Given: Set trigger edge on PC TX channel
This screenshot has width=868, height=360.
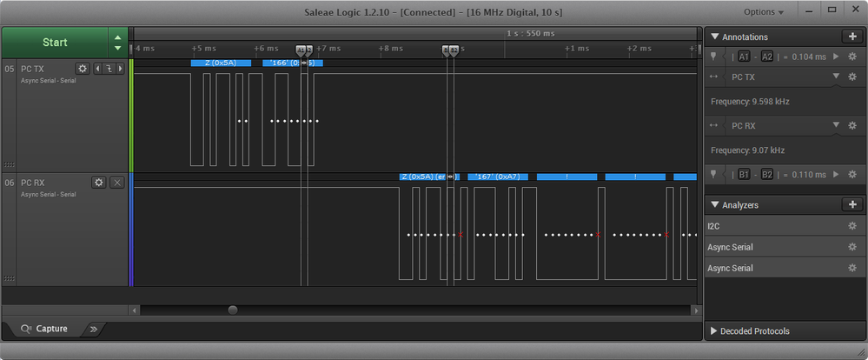Looking at the screenshot, I should [x=109, y=69].
